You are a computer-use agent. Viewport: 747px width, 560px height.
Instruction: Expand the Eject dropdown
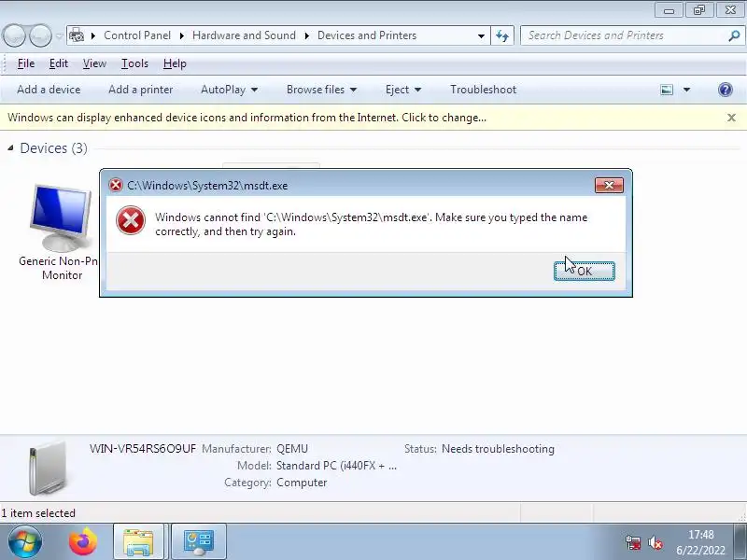point(403,90)
